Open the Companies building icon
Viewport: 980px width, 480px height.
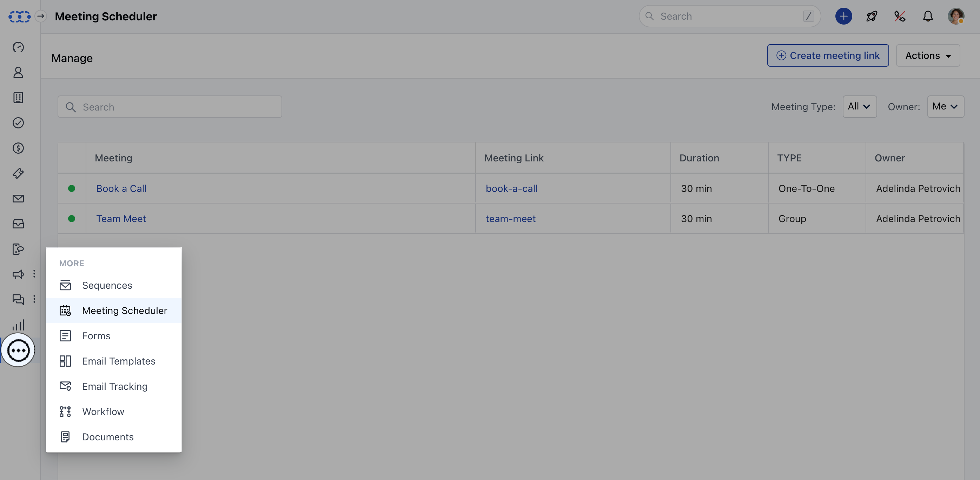click(x=18, y=98)
